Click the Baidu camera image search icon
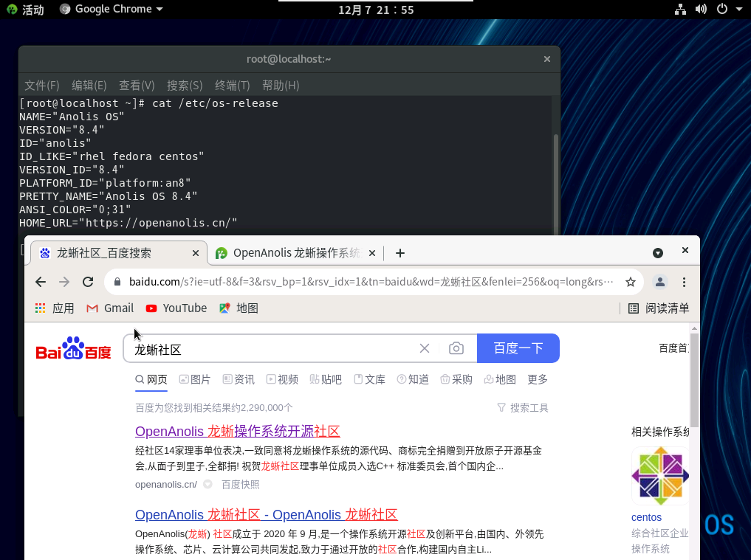 [x=456, y=348]
